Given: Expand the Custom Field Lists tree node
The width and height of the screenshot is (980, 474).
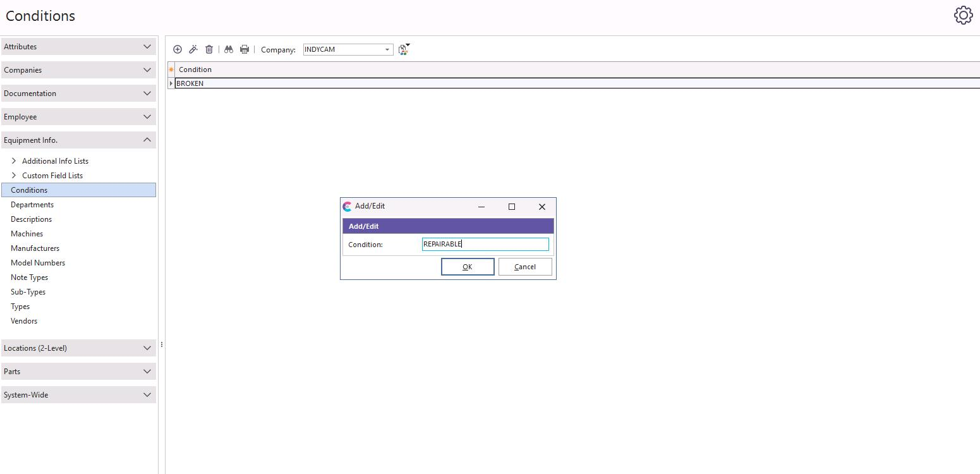Looking at the screenshot, I should (x=14, y=176).
